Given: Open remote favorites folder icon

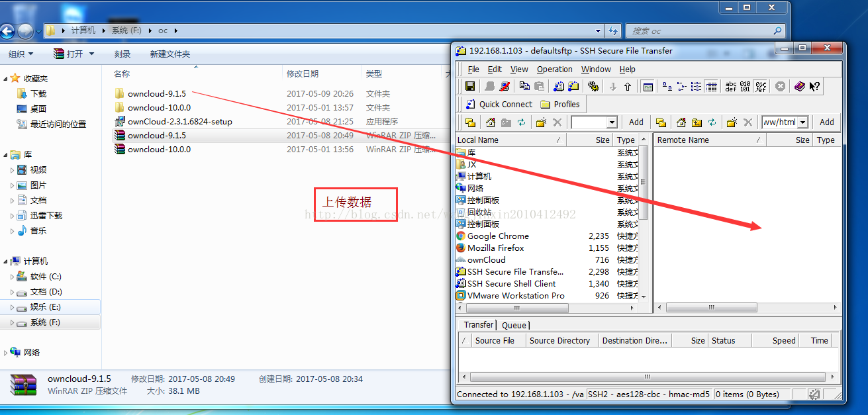Looking at the screenshot, I should click(661, 122).
